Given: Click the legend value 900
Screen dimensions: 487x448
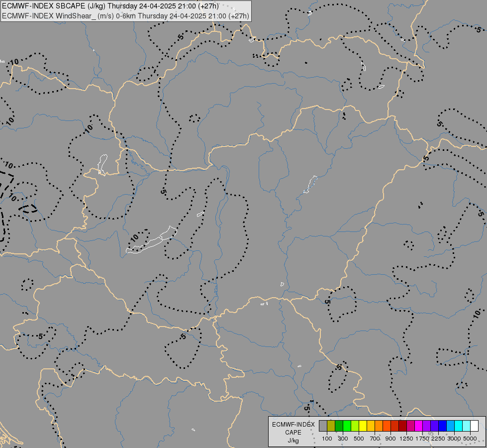Looking at the screenshot, I should pyautogui.click(x=390, y=439).
